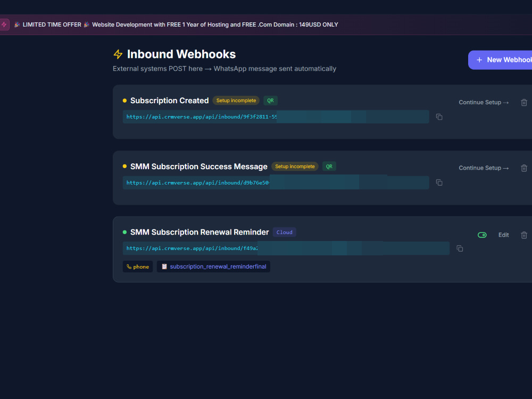The image size is (532, 399).
Task: Continue Setup for SMM Subscription Success Message
Action: tap(484, 168)
